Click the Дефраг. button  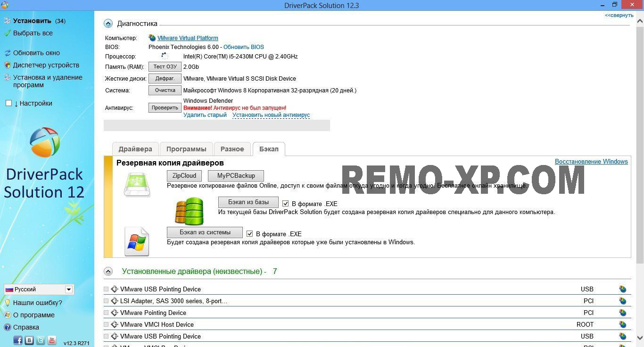pyautogui.click(x=165, y=78)
